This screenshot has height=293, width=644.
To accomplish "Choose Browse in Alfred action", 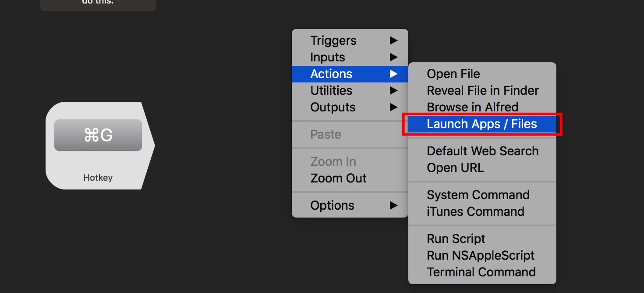I will coord(473,107).
